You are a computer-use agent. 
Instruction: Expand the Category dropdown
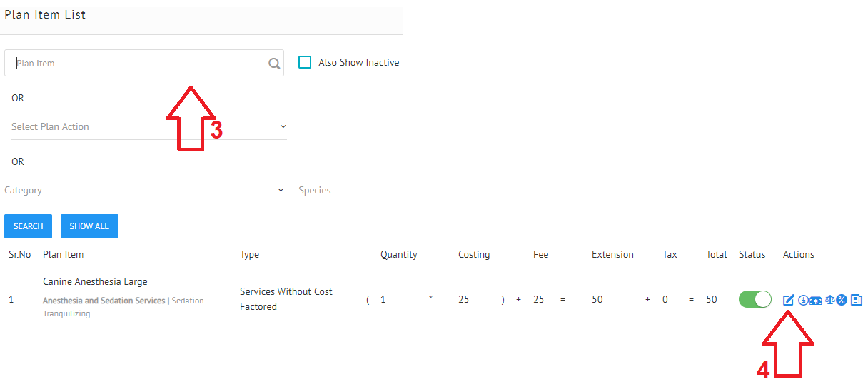(143, 191)
